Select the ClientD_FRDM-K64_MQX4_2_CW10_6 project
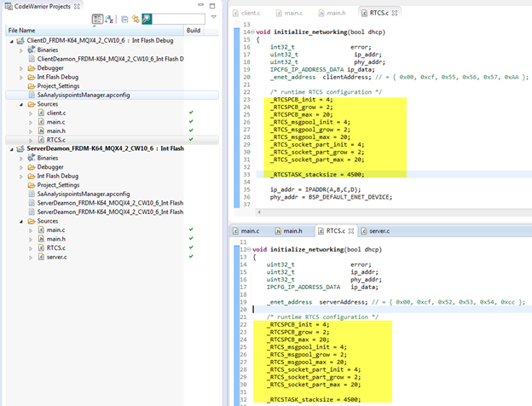This screenshot has height=406, width=532. pyautogui.click(x=100, y=40)
